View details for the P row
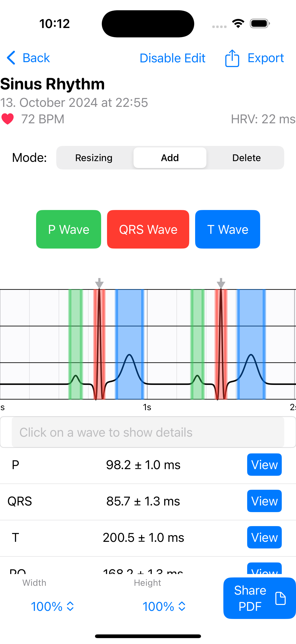 click(264, 464)
